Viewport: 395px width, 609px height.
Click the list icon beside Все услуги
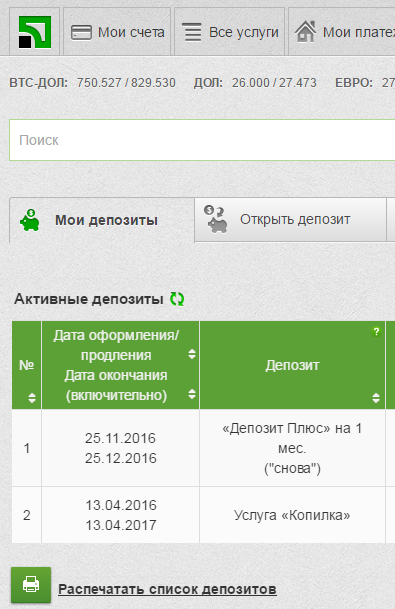click(x=192, y=32)
